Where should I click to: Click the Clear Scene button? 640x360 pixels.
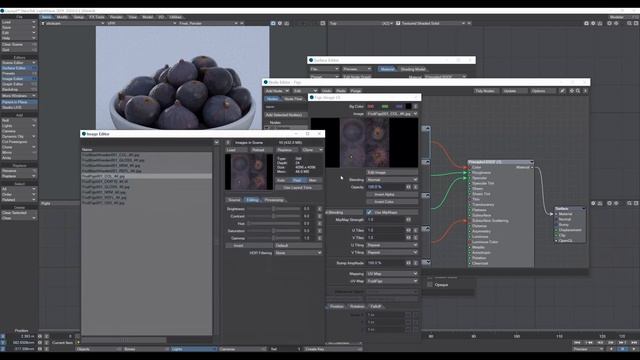point(19,44)
